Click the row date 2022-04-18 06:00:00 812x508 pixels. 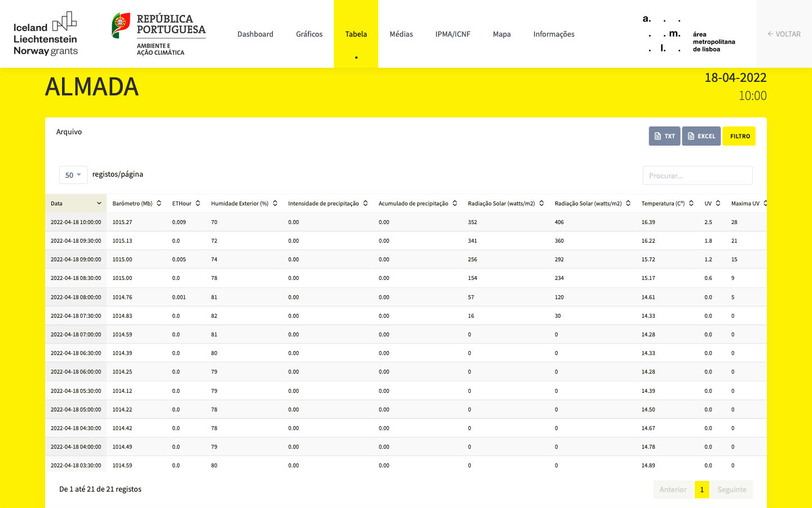click(x=76, y=372)
